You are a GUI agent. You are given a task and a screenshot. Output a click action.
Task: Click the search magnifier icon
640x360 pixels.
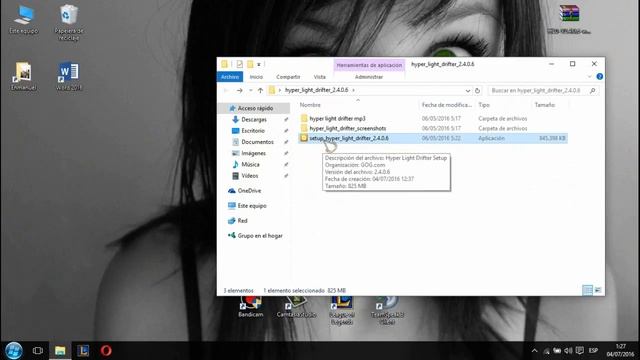(x=593, y=91)
